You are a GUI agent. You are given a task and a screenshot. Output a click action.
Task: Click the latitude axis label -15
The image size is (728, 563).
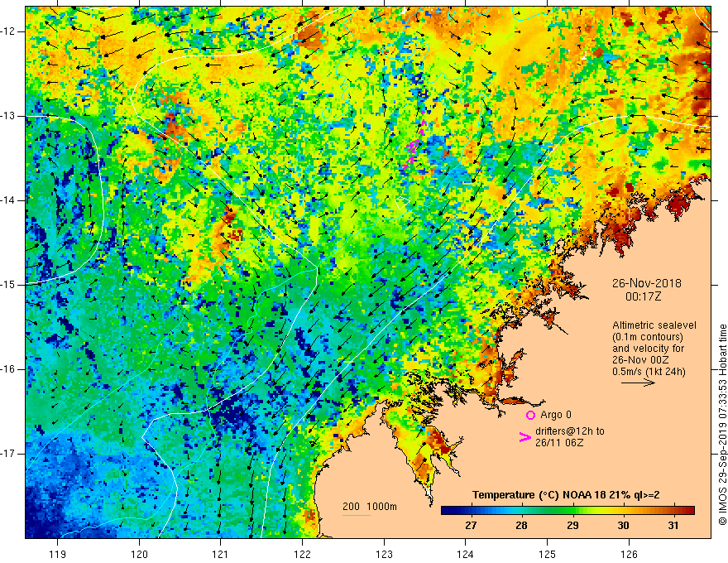click(x=8, y=285)
